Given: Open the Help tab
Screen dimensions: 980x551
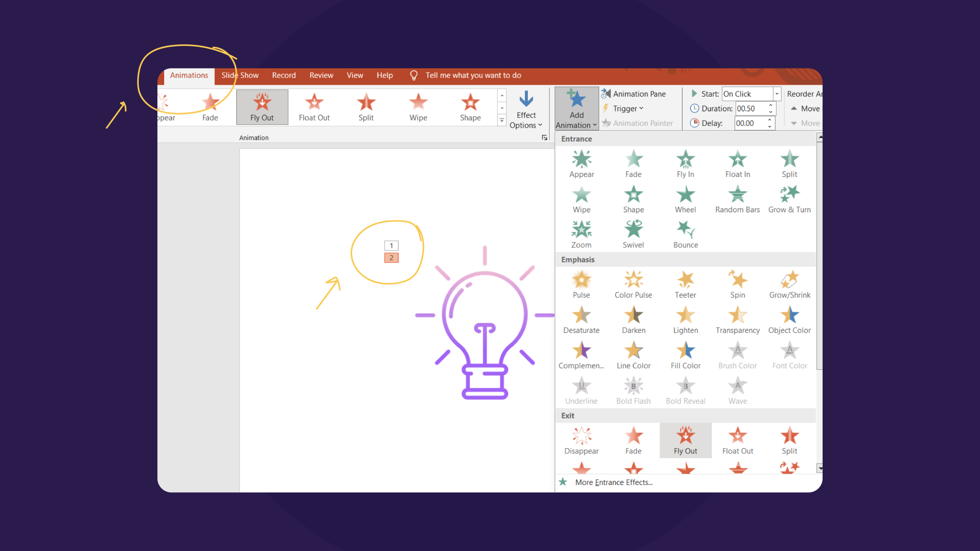Looking at the screenshot, I should pyautogui.click(x=384, y=76).
